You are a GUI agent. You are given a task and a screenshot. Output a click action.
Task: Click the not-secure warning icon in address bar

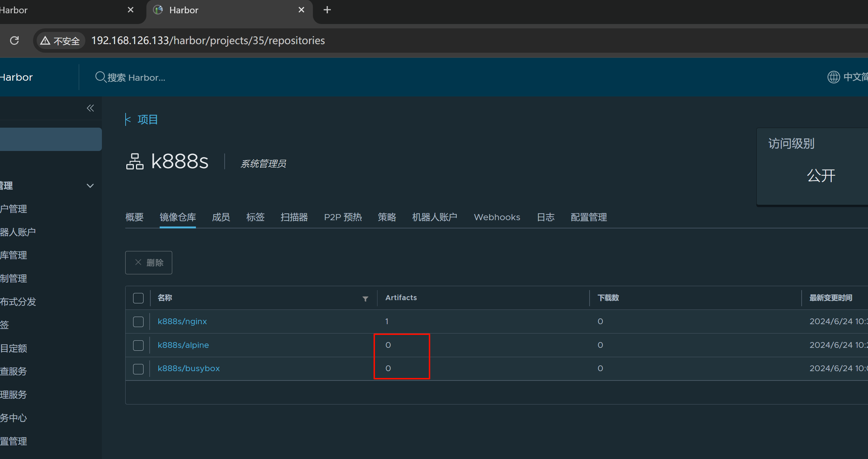pos(45,41)
